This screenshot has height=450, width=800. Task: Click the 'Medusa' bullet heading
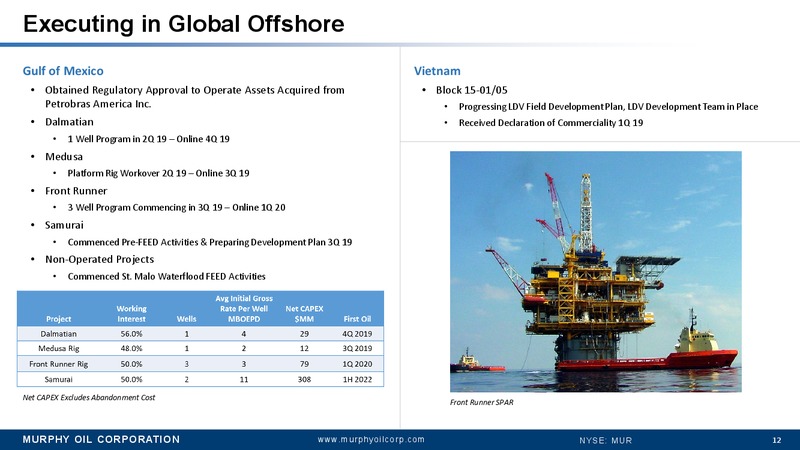coord(64,157)
